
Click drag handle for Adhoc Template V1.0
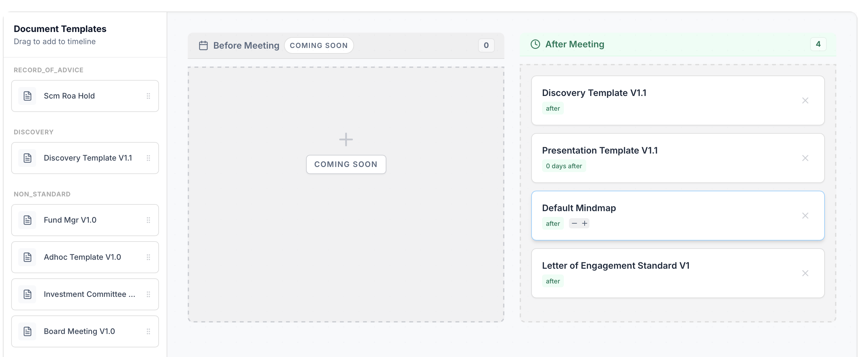pos(148,257)
